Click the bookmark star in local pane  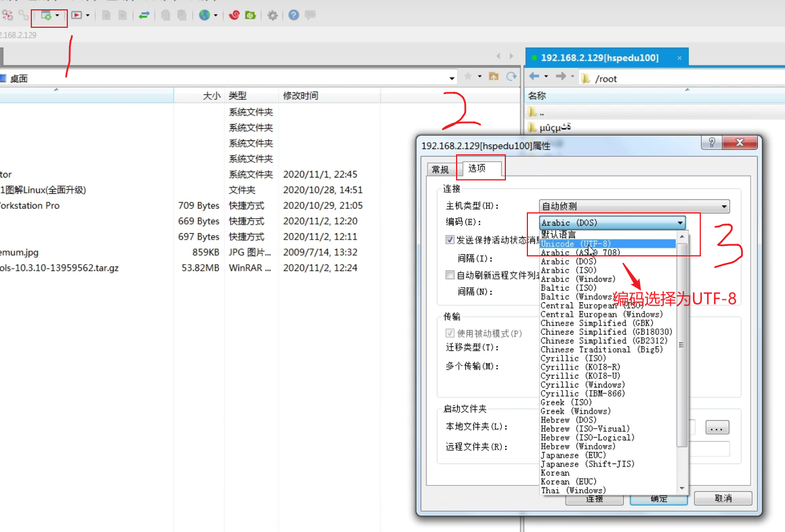[468, 77]
